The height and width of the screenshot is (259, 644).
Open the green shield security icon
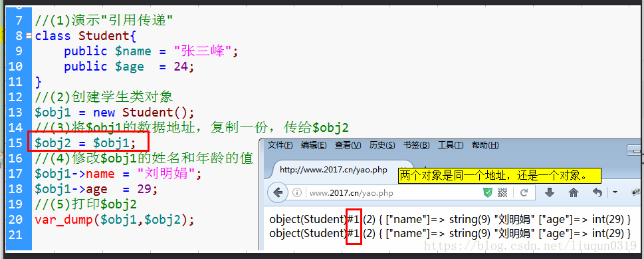tap(488, 192)
